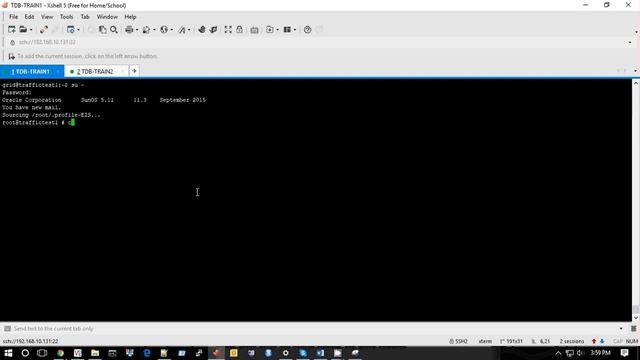Open the Windows Start menu

coord(8,353)
